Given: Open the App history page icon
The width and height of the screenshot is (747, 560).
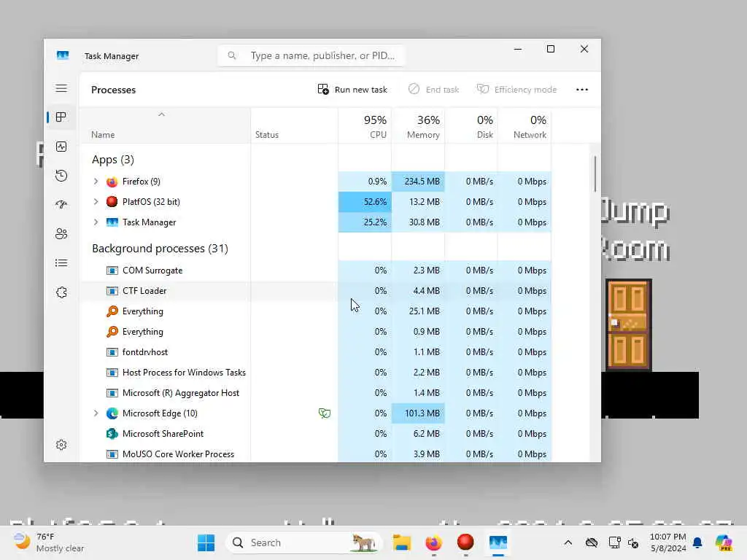Looking at the screenshot, I should tap(61, 176).
